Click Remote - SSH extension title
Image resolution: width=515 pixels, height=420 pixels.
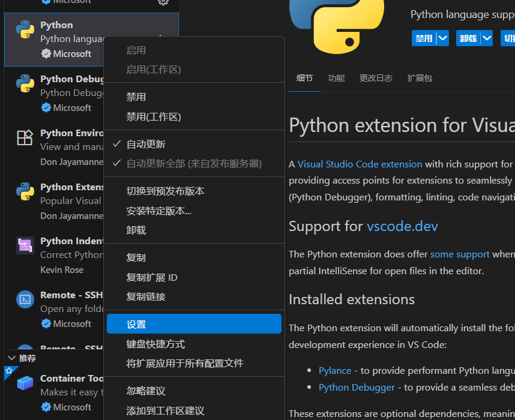point(71,295)
